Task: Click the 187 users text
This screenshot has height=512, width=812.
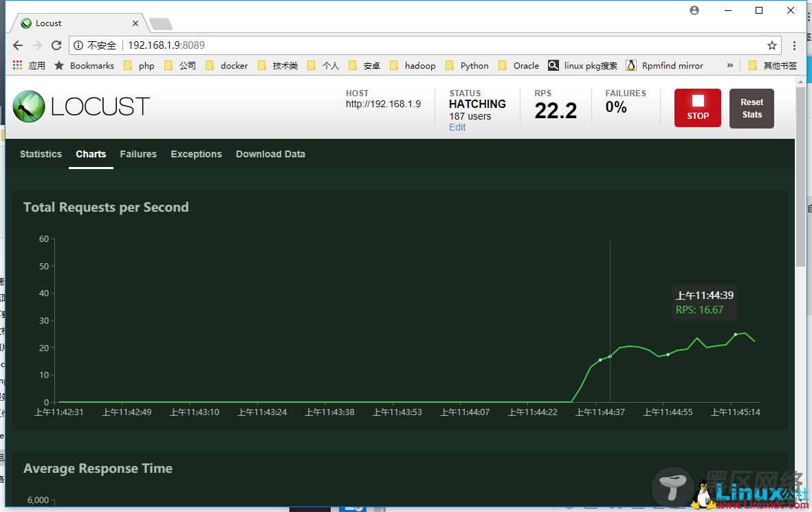Action: (470, 116)
